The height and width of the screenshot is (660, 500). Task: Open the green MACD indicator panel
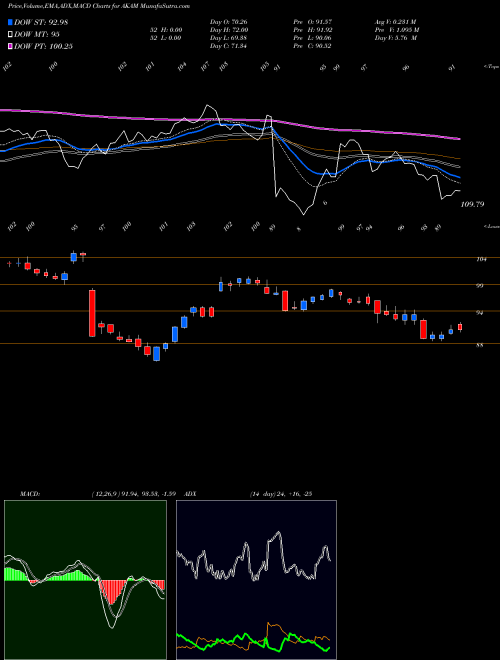point(85,580)
